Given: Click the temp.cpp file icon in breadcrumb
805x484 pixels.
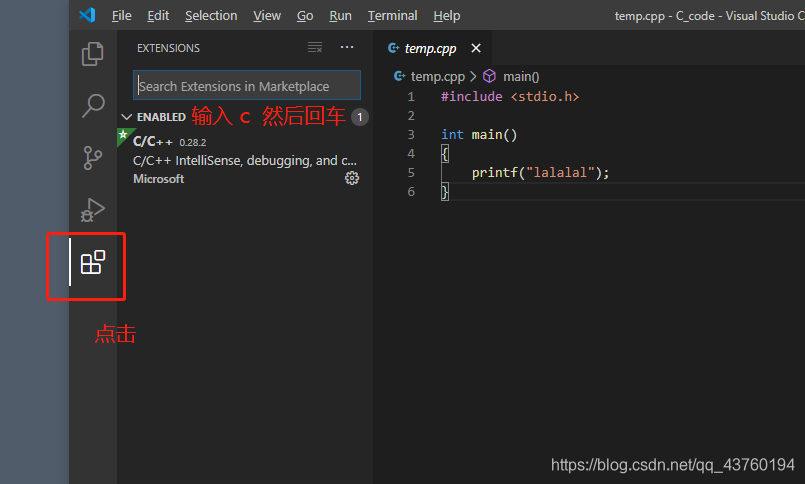Looking at the screenshot, I should 399,76.
